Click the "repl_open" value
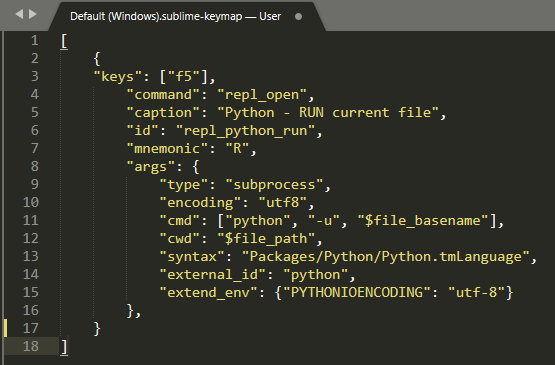This screenshot has height=365, width=555. 262,95
